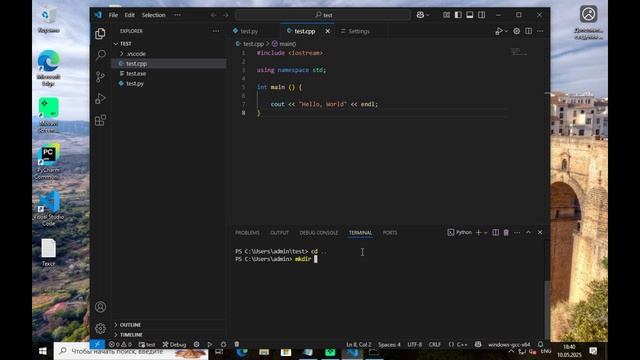Screen dimensions: 640x360
Task: Show errors and warnings in status bar
Action: pyautogui.click(x=120, y=344)
